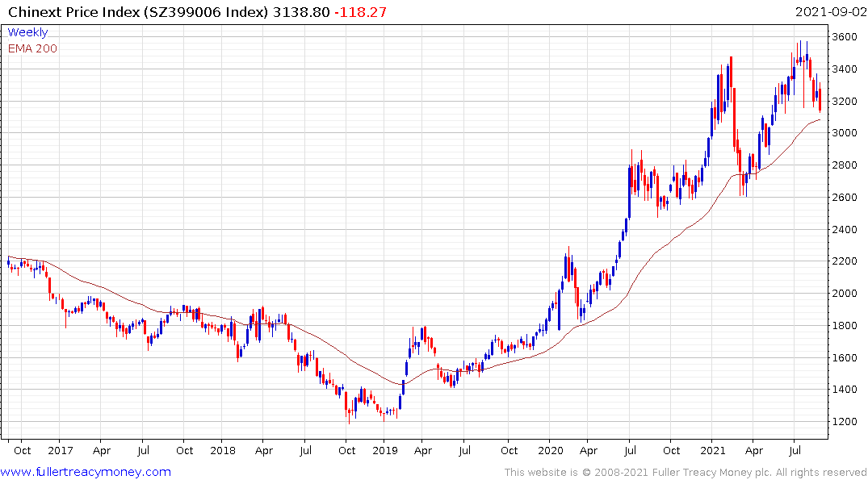Click the 1800 price axis label
Viewport: 868px width, 484px height.
coord(845,325)
